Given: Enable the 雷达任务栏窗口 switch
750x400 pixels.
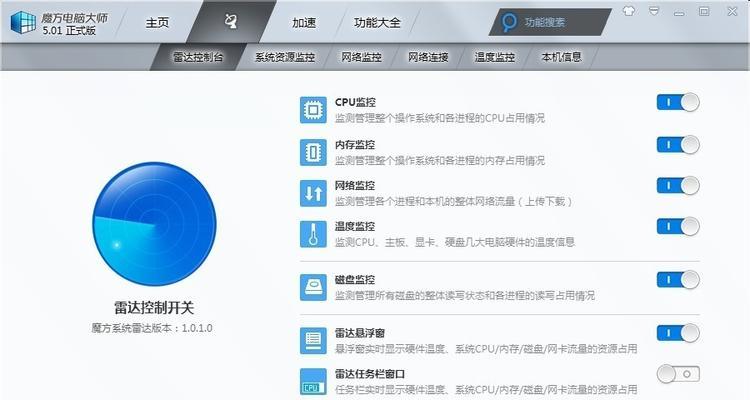Looking at the screenshot, I should (678, 374).
